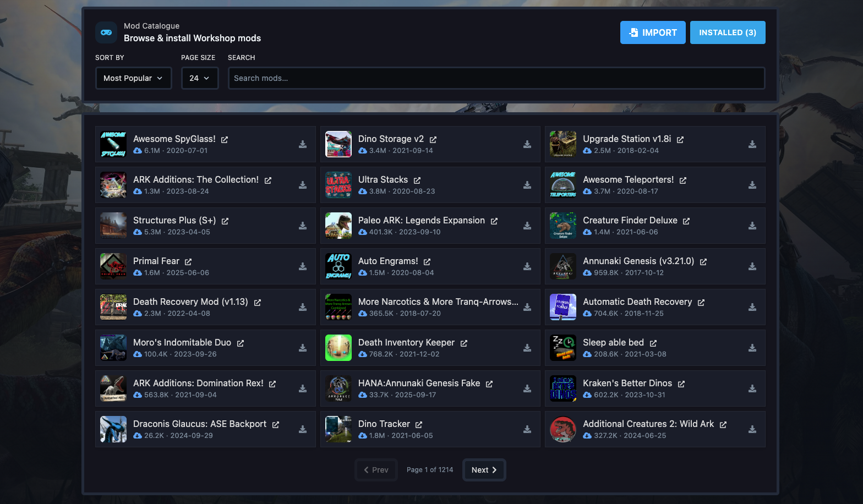Open Automatic Death Recovery external link icon

point(701,303)
